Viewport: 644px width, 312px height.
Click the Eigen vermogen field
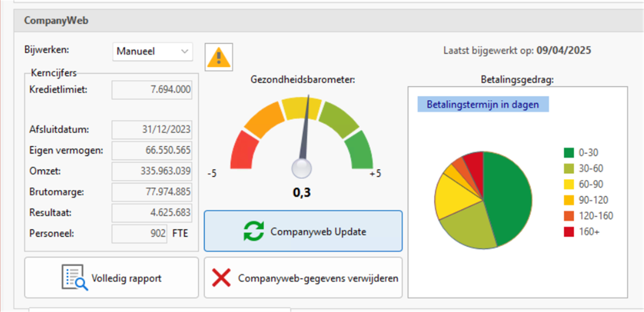[152, 150]
